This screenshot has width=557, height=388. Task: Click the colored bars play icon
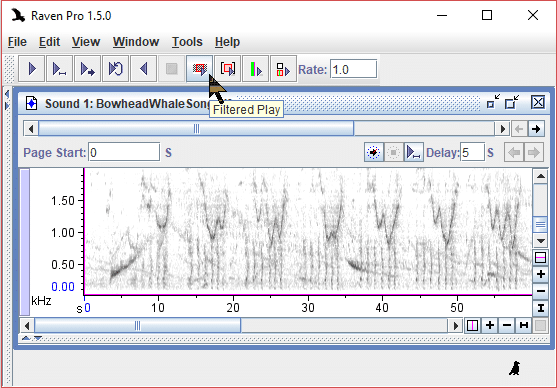tap(255, 69)
